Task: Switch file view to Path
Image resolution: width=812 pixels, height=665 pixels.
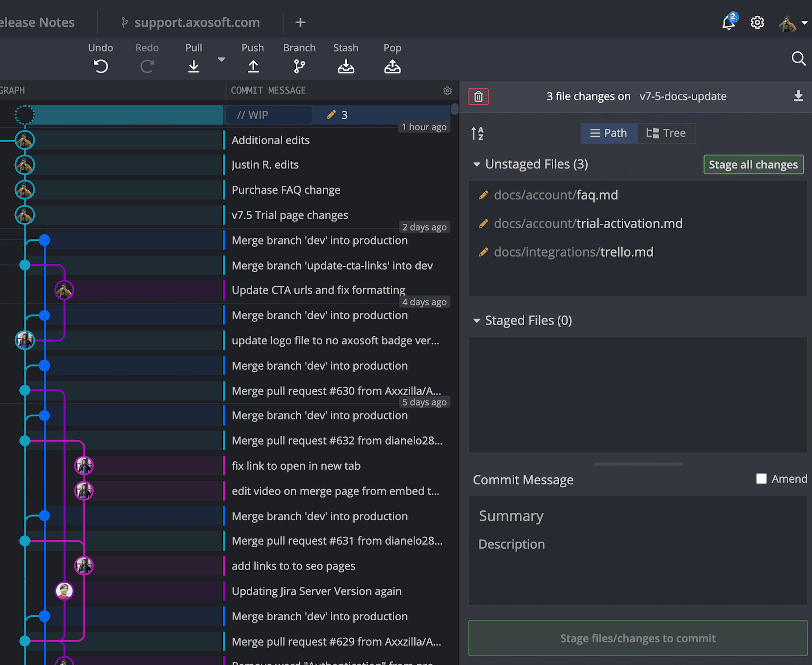Action: (x=608, y=133)
